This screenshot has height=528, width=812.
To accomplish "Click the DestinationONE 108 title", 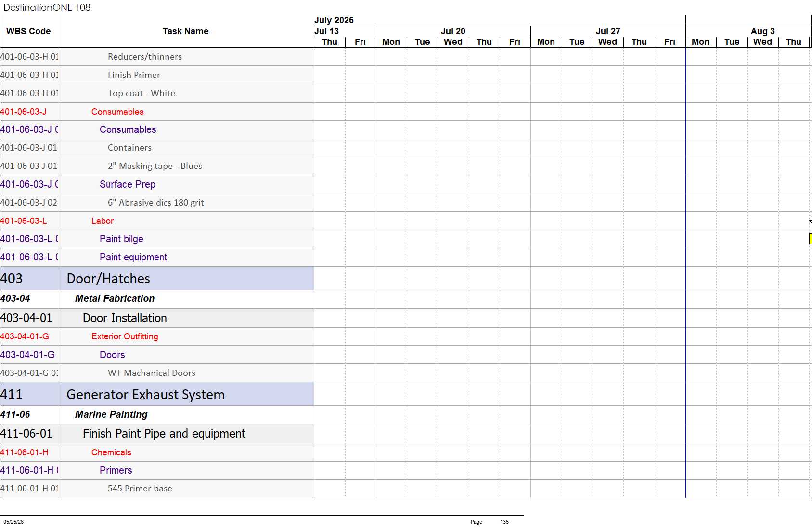I will point(47,7).
